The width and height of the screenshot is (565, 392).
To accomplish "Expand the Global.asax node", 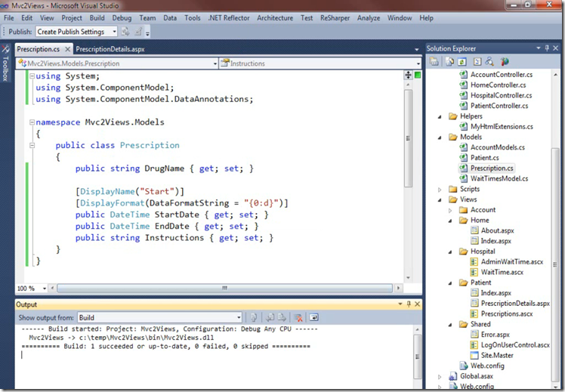I will [x=440, y=376].
